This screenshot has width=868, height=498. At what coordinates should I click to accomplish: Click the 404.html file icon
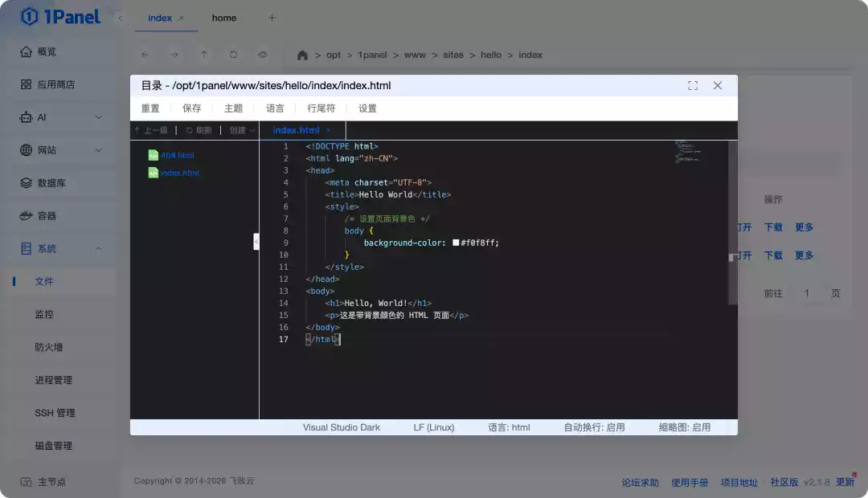[153, 155]
